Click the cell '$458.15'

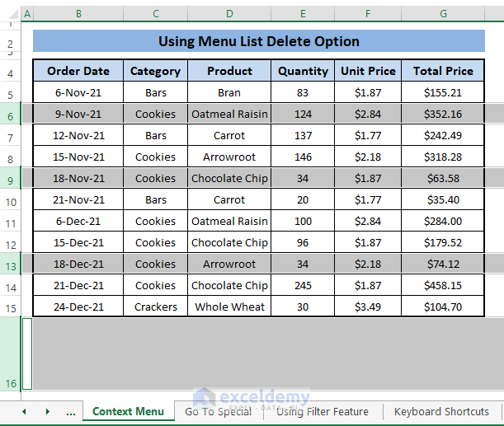pyautogui.click(x=443, y=285)
